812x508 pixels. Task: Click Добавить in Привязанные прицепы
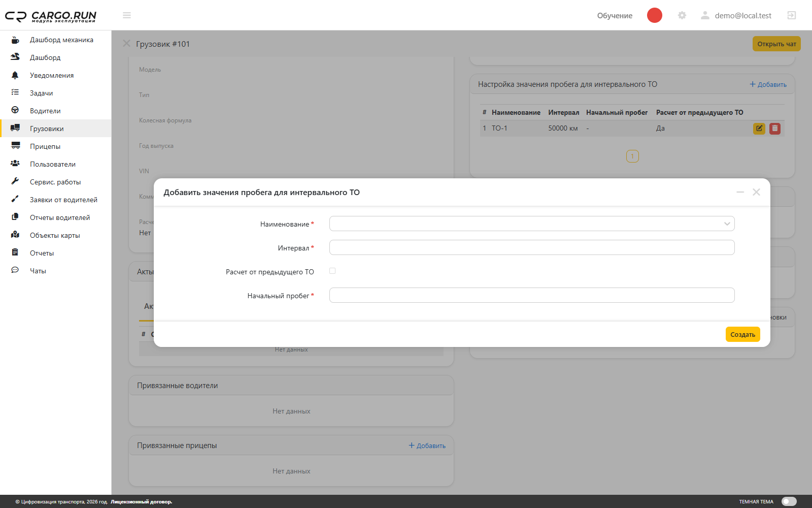pos(427,446)
